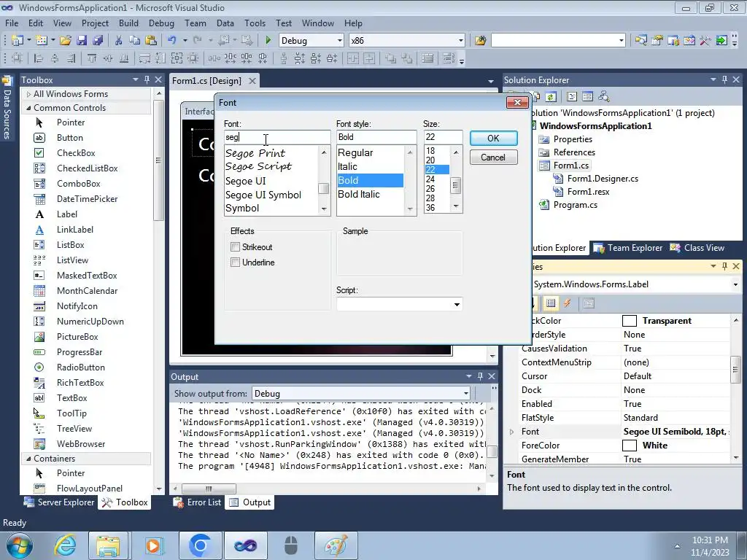Click the Open File folder icon
This screenshot has width=747, height=560.
pyautogui.click(x=66, y=41)
